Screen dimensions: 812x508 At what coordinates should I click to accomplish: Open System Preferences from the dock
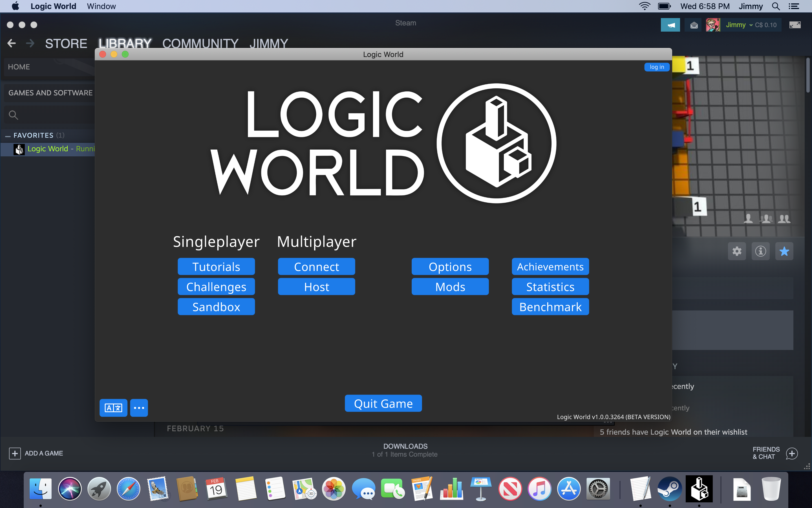pyautogui.click(x=598, y=489)
